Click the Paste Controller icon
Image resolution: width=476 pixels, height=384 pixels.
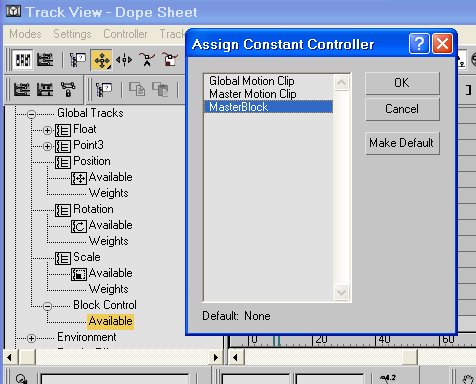[160, 89]
